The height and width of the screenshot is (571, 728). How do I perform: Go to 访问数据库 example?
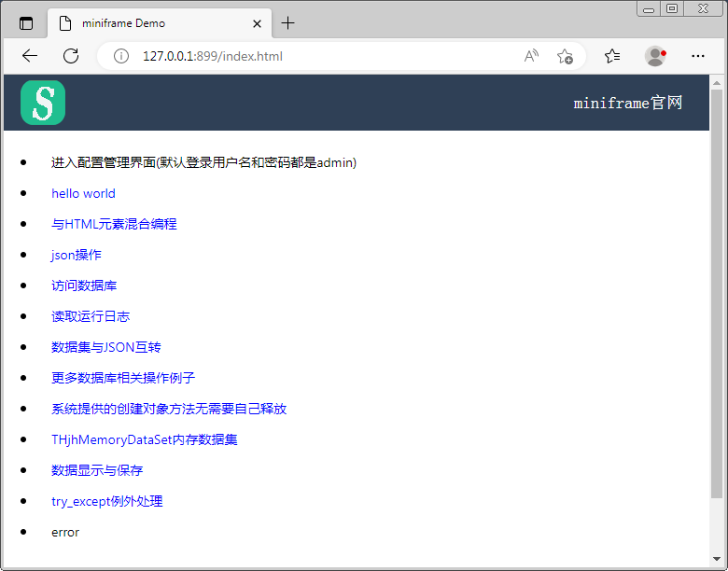[x=84, y=285]
